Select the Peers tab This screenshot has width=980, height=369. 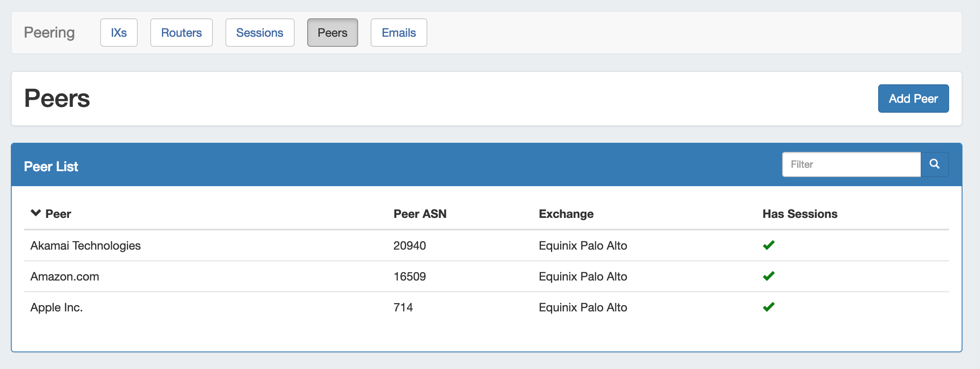click(332, 33)
